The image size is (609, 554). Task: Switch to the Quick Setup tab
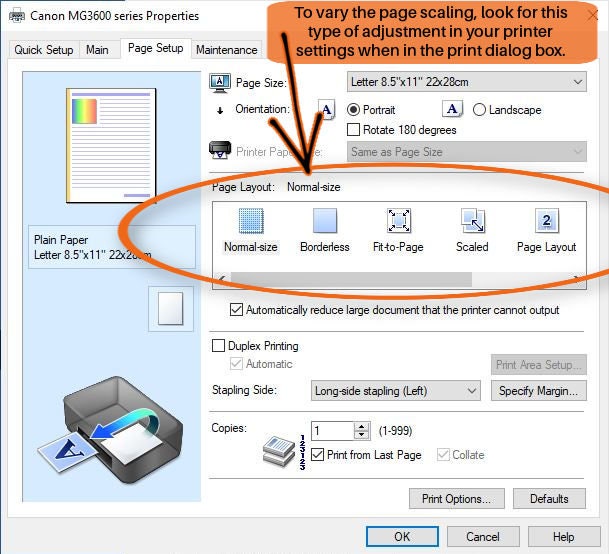pos(44,50)
